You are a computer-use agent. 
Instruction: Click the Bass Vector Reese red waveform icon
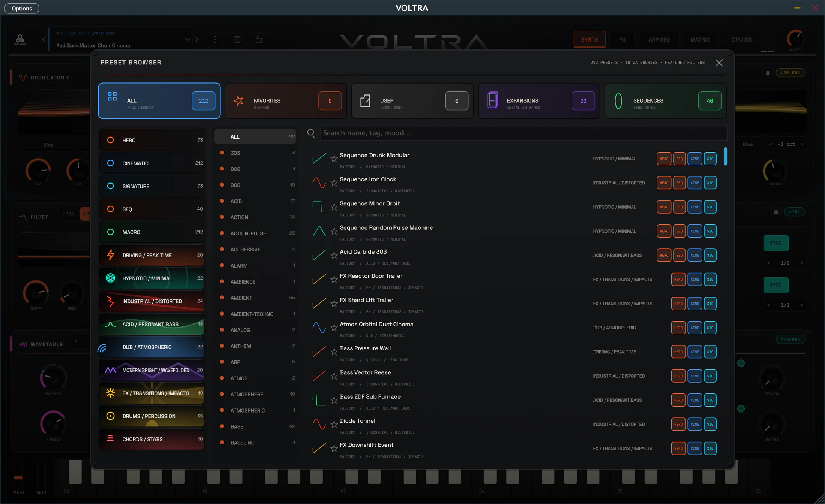point(319,376)
